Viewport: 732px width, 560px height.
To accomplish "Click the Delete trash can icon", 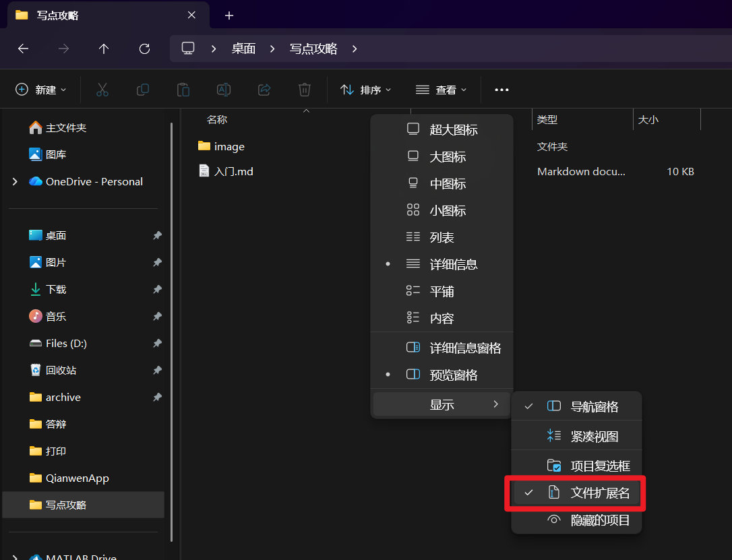I will pyautogui.click(x=305, y=90).
